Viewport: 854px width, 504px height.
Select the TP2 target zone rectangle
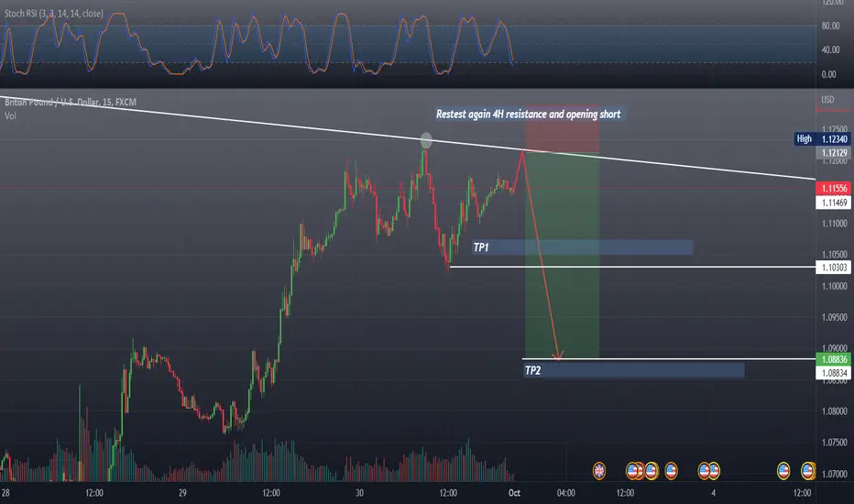point(633,370)
